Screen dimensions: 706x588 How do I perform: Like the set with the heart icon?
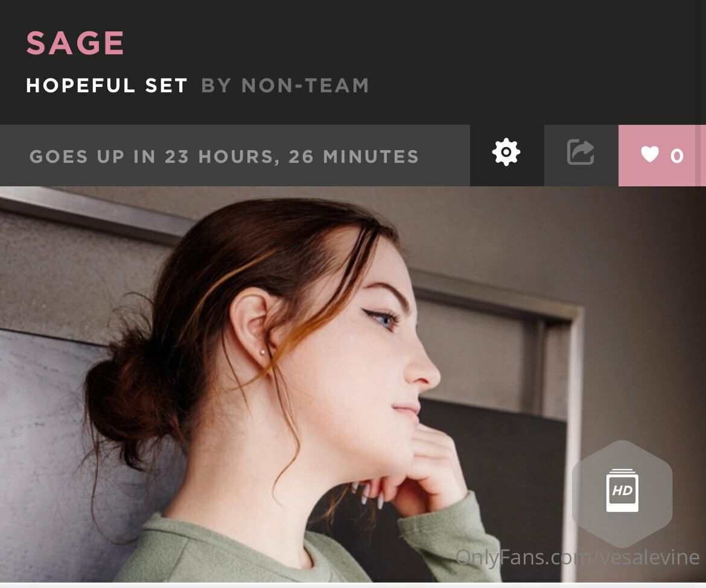tap(650, 154)
